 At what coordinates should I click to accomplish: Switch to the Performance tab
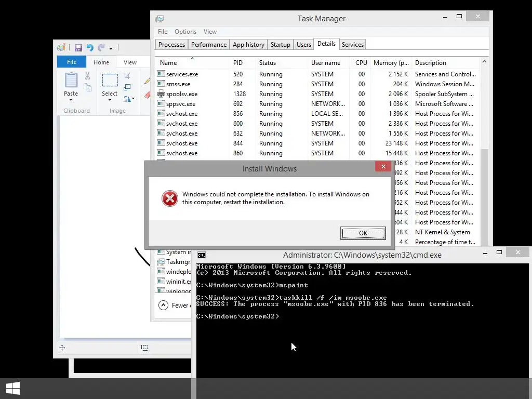(x=209, y=45)
